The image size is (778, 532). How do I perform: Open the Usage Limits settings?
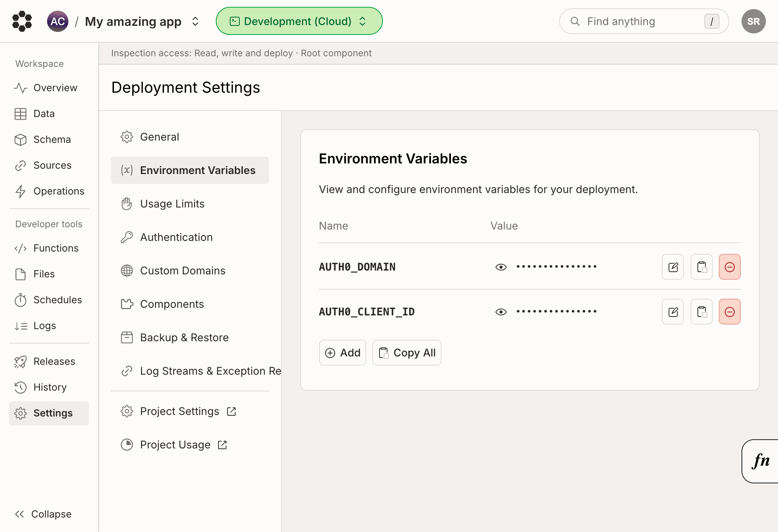190,204
